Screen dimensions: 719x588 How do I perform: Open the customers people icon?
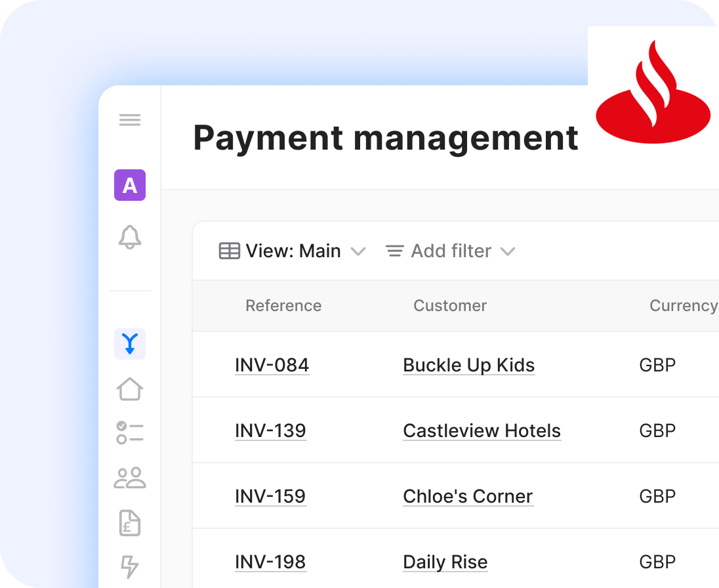click(x=130, y=478)
